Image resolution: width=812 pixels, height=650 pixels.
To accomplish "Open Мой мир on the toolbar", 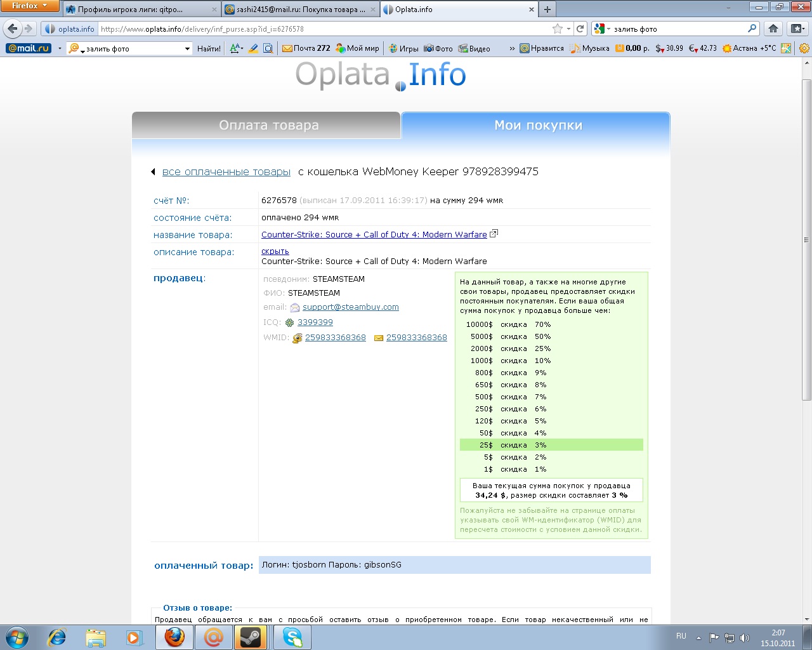I will click(x=357, y=48).
